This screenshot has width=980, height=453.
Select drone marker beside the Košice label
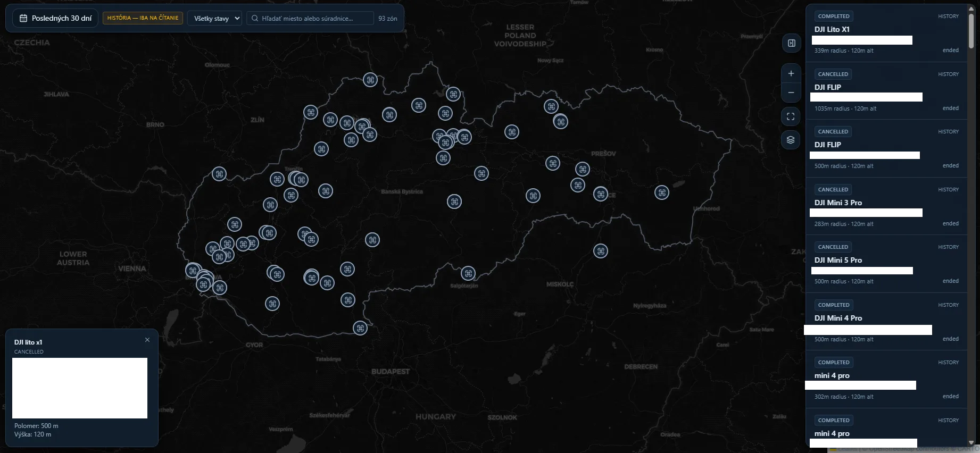click(601, 194)
